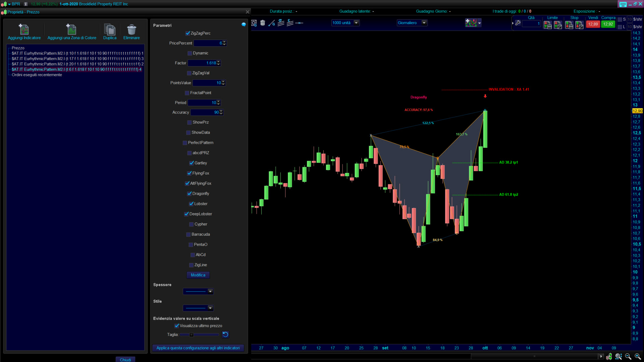
Task: Toggle the ShowPrz checkbox
Action: 190,122
